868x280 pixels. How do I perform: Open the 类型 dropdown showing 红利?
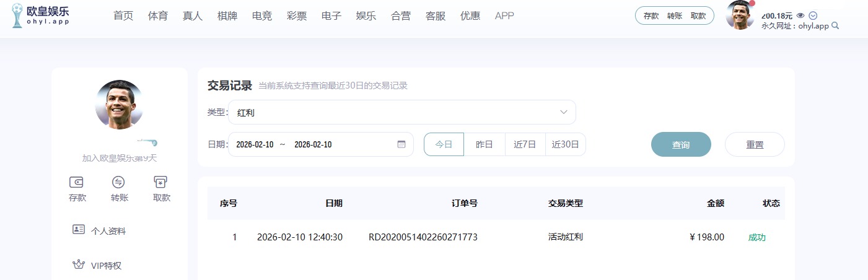pyautogui.click(x=402, y=112)
